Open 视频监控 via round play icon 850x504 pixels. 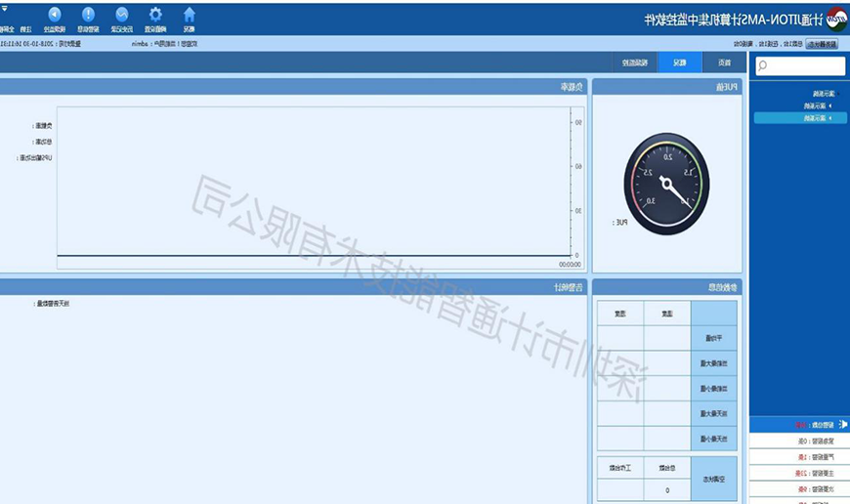point(55,15)
